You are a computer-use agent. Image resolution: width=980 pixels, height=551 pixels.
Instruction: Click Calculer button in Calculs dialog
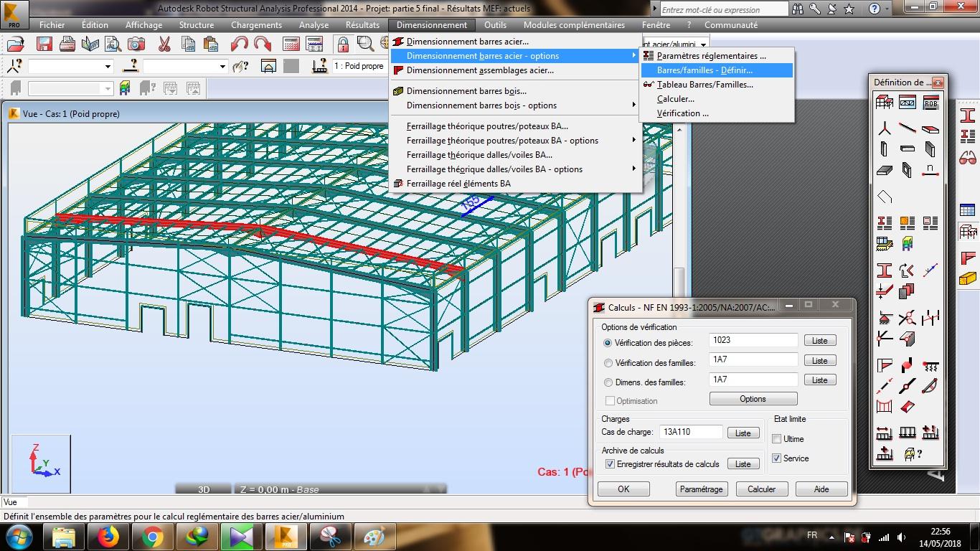coord(761,489)
